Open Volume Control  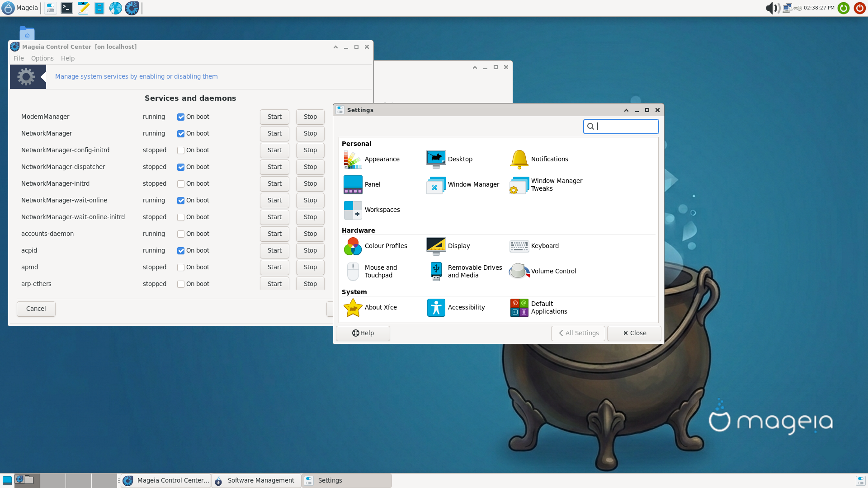[x=543, y=271]
